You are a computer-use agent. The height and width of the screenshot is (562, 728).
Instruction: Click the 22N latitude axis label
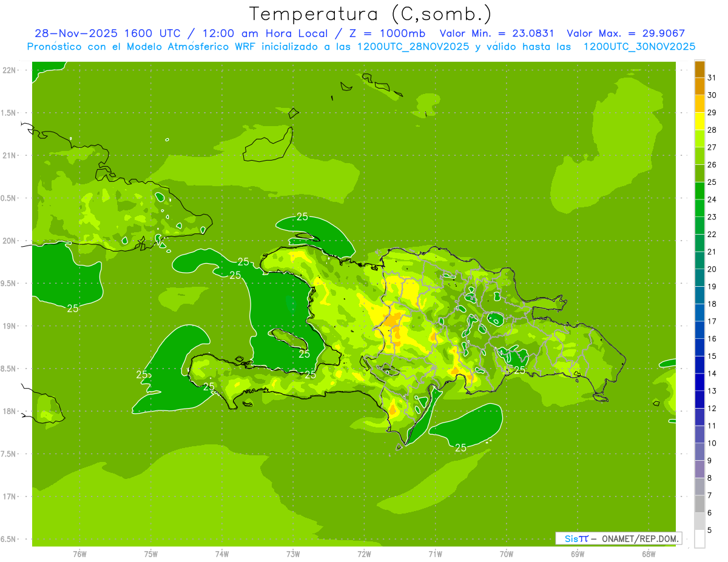pos(10,70)
